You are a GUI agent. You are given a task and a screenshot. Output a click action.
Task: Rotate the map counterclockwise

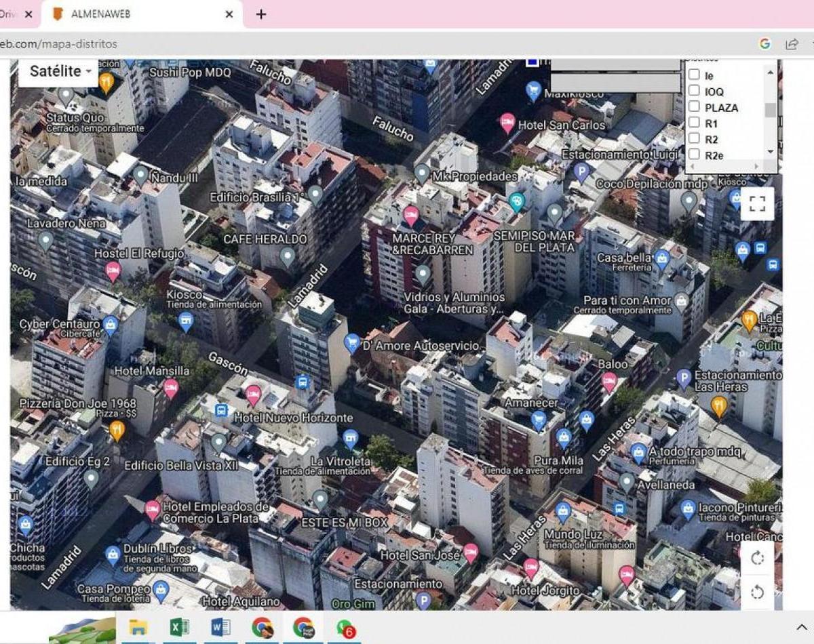758,592
